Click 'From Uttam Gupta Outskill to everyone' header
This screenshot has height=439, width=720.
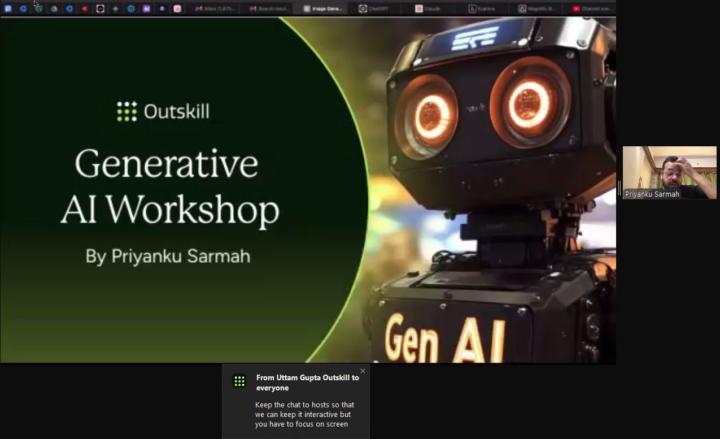[307, 383]
